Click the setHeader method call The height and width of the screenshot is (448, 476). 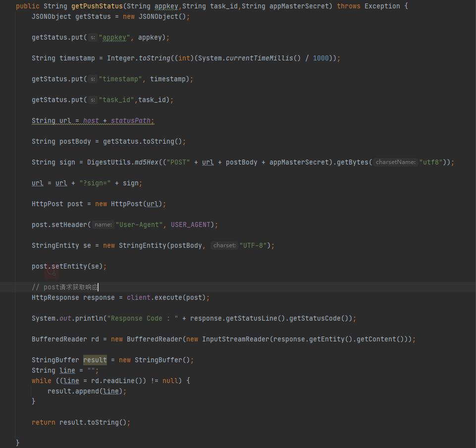pos(69,224)
